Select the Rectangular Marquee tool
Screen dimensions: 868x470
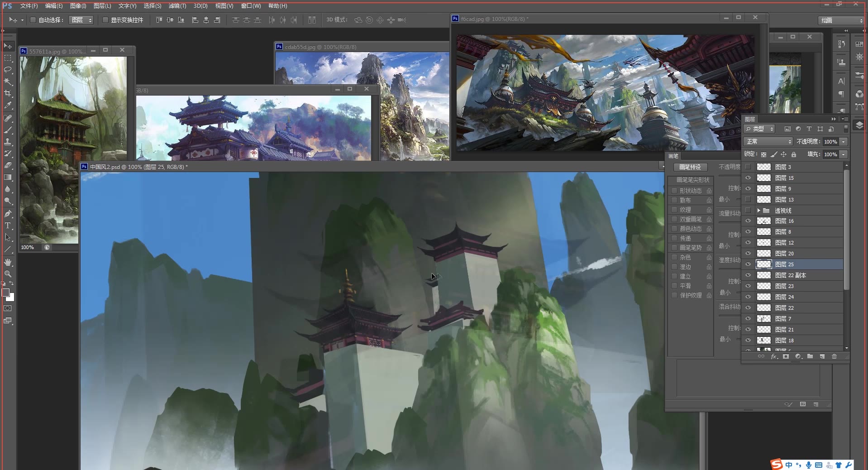[8, 58]
